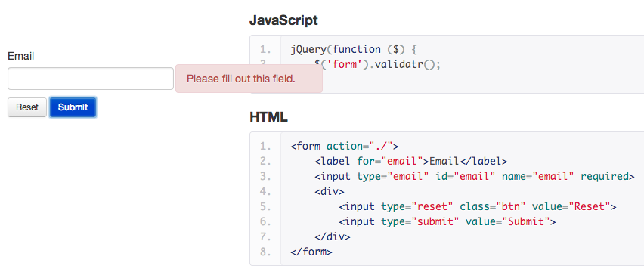Click the closing </div> code line
The height and width of the screenshot is (272, 644).
coord(333,236)
